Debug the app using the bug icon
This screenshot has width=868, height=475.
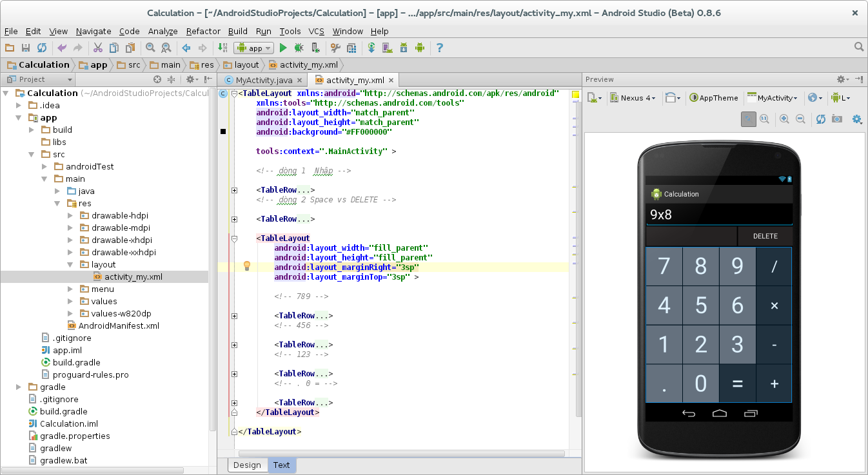[x=297, y=47]
